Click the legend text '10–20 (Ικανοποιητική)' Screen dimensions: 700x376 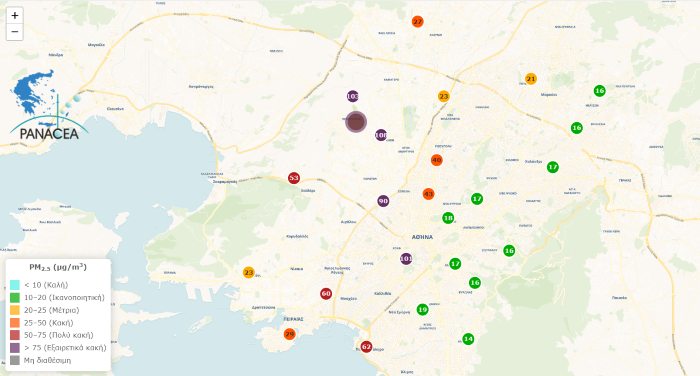(x=64, y=297)
